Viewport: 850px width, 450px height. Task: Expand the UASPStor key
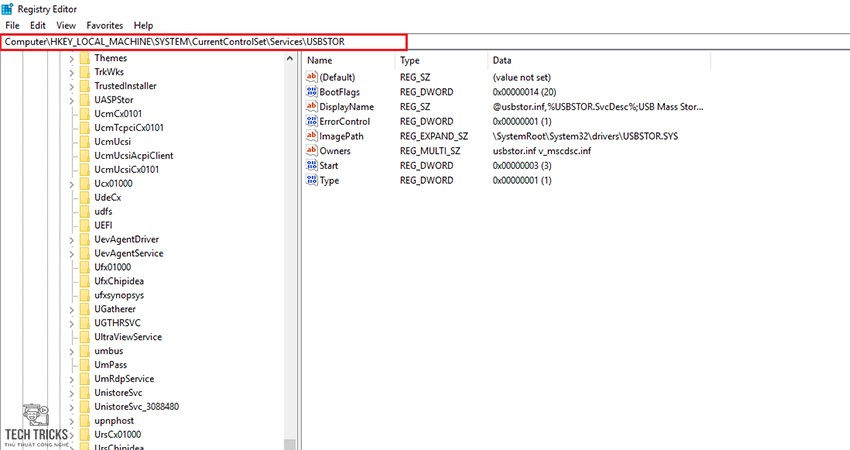[x=72, y=100]
